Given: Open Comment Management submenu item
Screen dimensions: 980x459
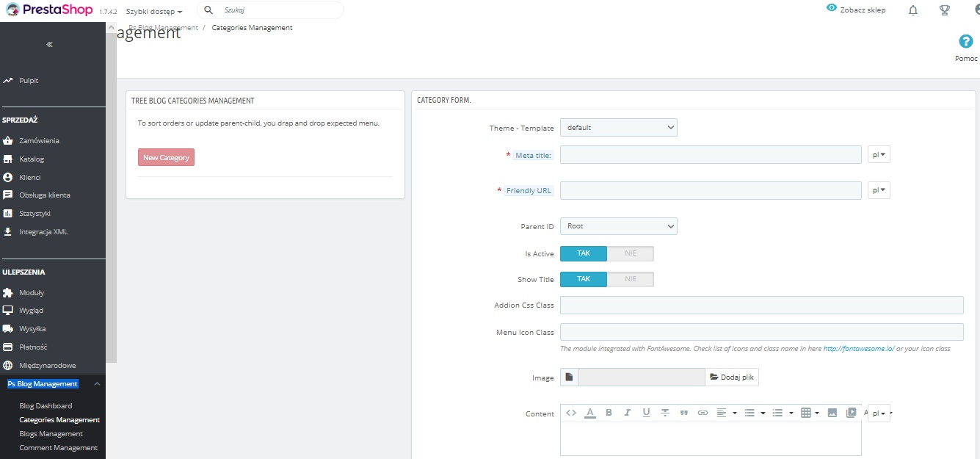Looking at the screenshot, I should tap(58, 447).
